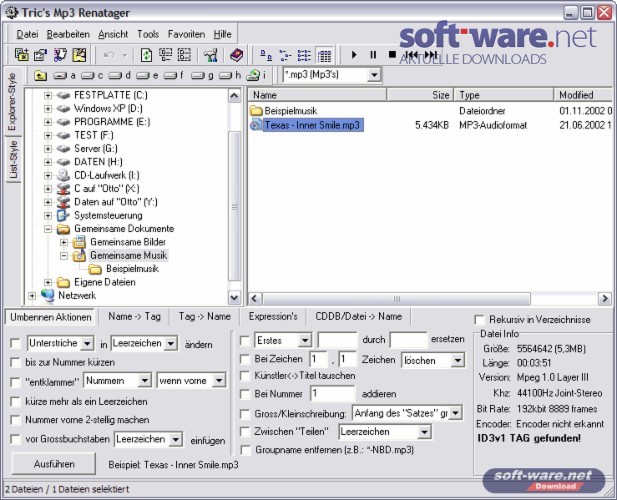Open the *.mp3 file filter dropdown
Viewport: 617px width, 500px height.
[x=374, y=75]
